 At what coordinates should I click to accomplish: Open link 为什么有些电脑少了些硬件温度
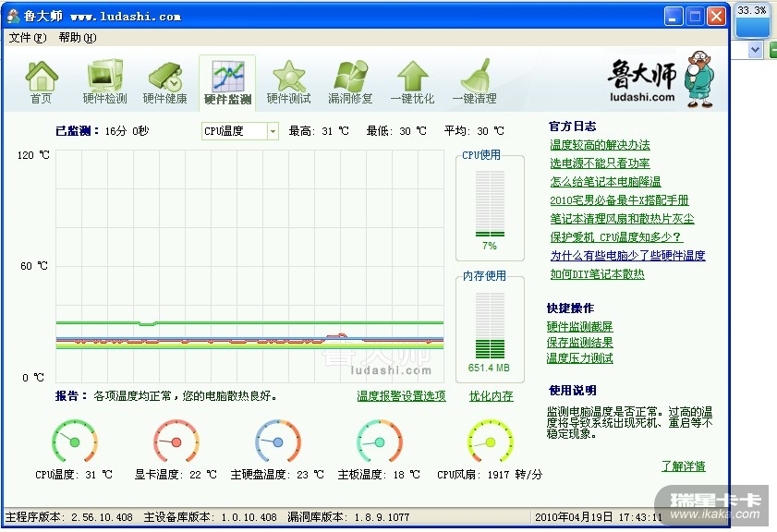tap(627, 256)
